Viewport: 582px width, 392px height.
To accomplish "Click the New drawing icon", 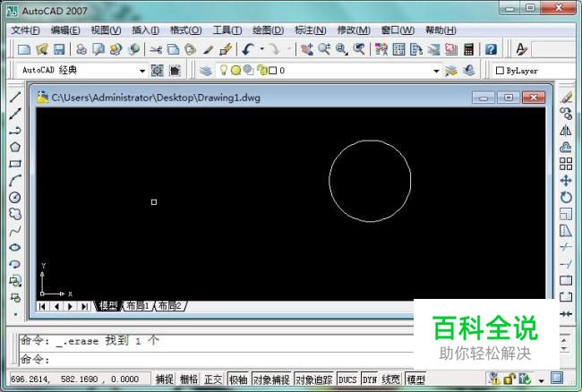I will coord(24,49).
